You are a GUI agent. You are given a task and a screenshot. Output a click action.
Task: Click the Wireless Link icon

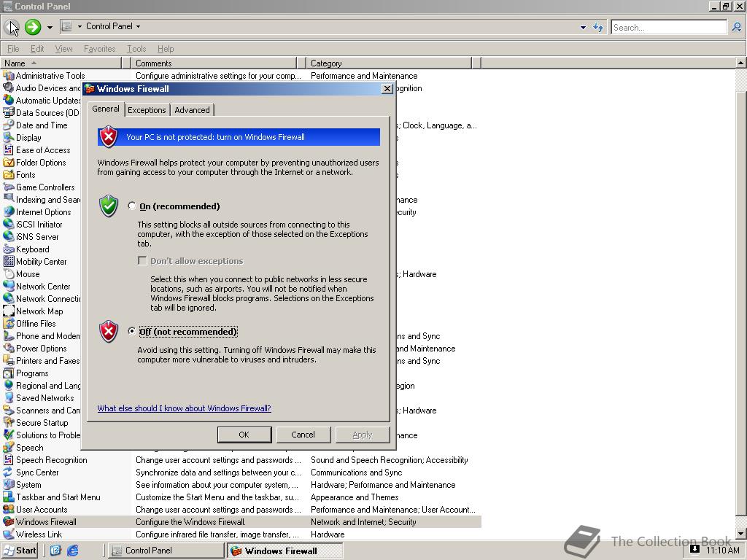click(x=9, y=534)
